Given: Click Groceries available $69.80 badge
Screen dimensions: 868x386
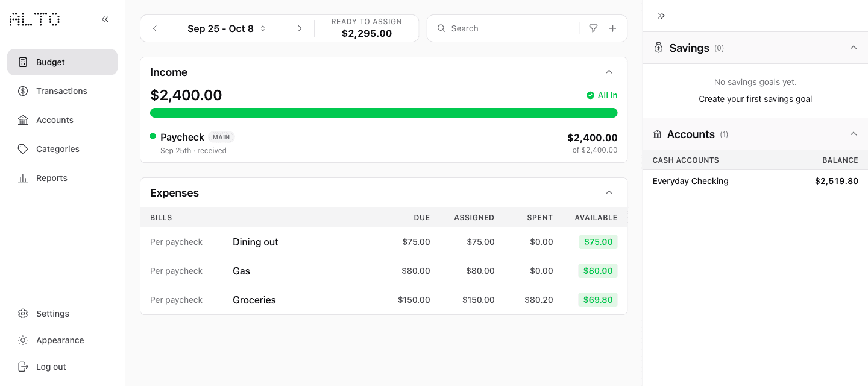Looking at the screenshot, I should point(598,300).
